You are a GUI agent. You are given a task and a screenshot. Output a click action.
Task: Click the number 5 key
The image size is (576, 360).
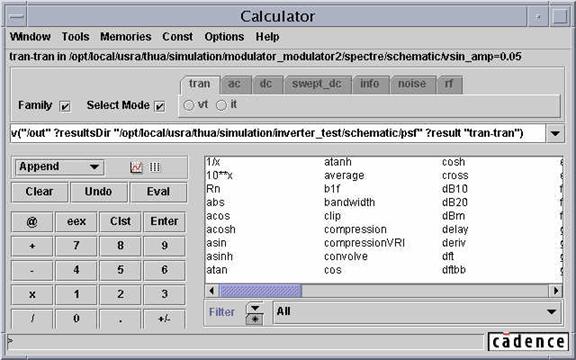pyautogui.click(x=120, y=270)
